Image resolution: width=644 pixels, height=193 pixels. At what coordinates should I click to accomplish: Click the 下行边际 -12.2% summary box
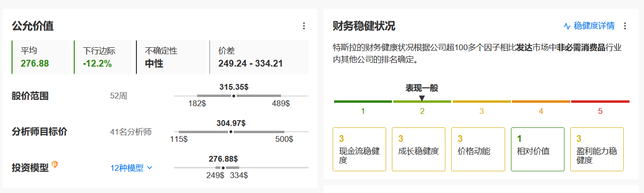(103, 57)
